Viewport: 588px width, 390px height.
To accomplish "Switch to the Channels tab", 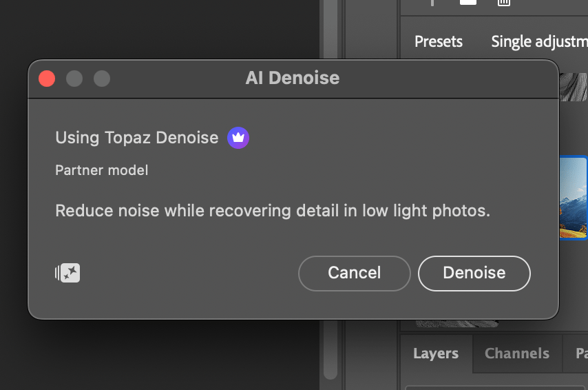I will pos(517,353).
